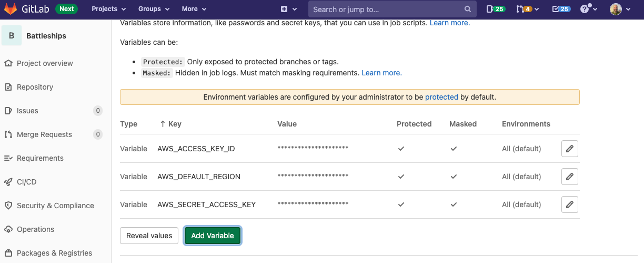The height and width of the screenshot is (263, 644).
Task: Edit the AWS_ACCESS_KEY_ID variable pencil icon
Action: pyautogui.click(x=570, y=149)
